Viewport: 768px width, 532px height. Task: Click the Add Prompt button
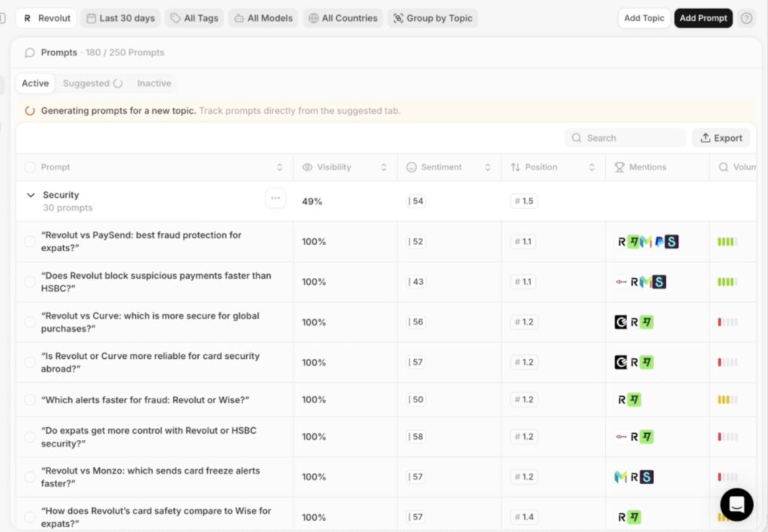click(x=703, y=18)
